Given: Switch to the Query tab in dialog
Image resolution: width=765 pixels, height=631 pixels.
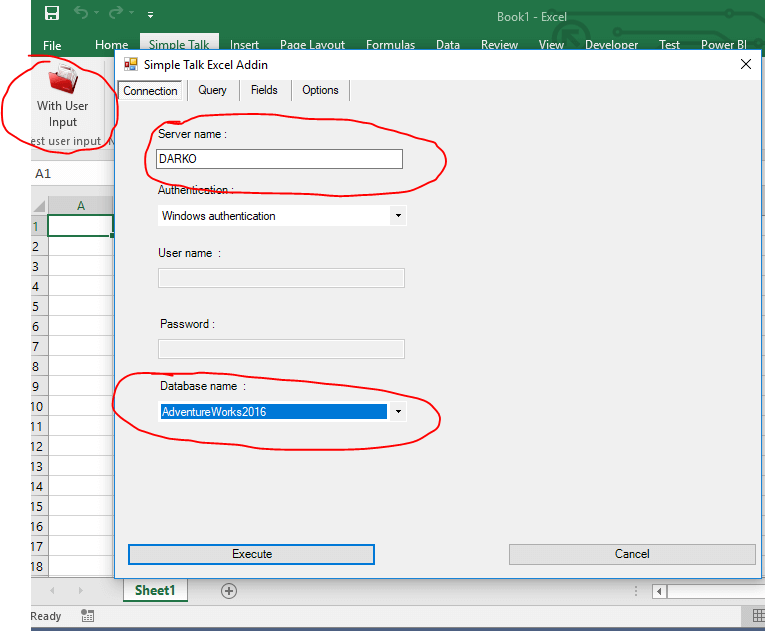Looking at the screenshot, I should click(212, 90).
